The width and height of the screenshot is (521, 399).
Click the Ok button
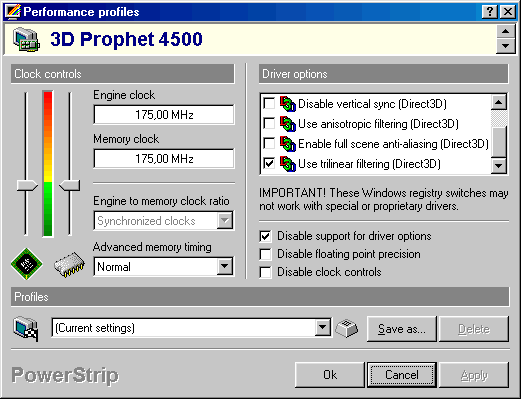tap(330, 375)
